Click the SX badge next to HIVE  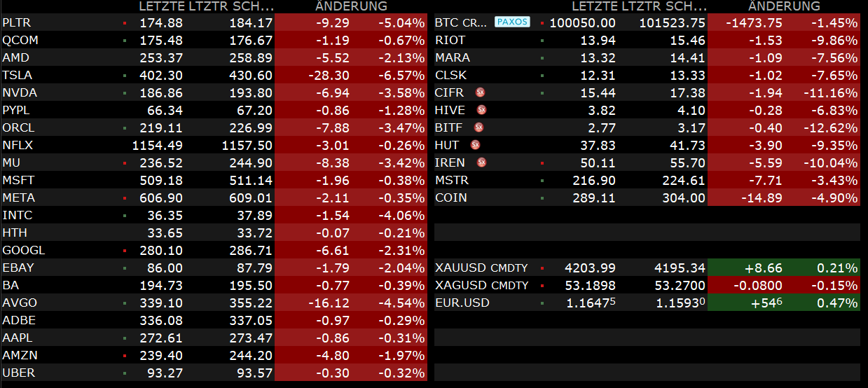coord(481,110)
